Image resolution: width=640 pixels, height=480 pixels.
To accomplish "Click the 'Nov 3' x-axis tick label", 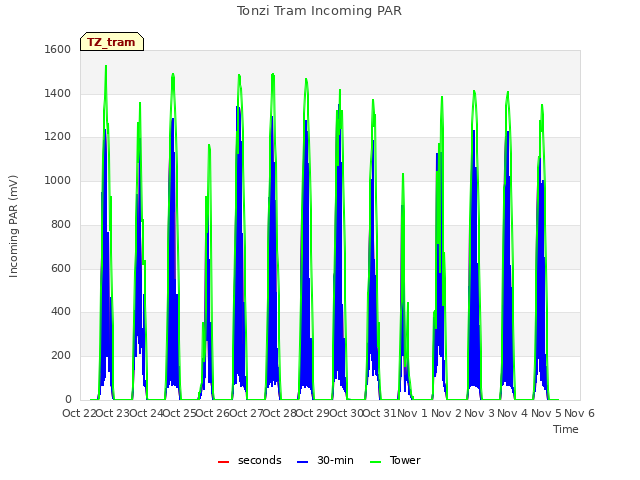I will coord(479,413).
